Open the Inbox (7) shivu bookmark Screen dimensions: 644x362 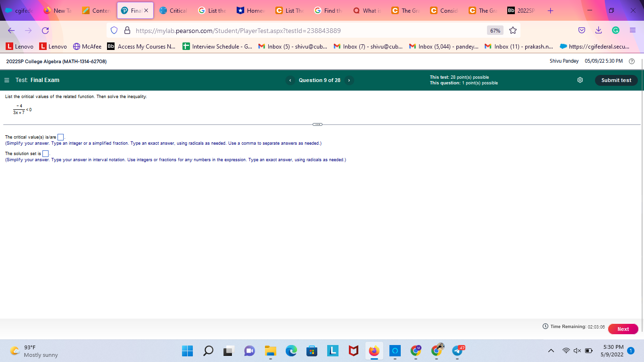[368, 47]
